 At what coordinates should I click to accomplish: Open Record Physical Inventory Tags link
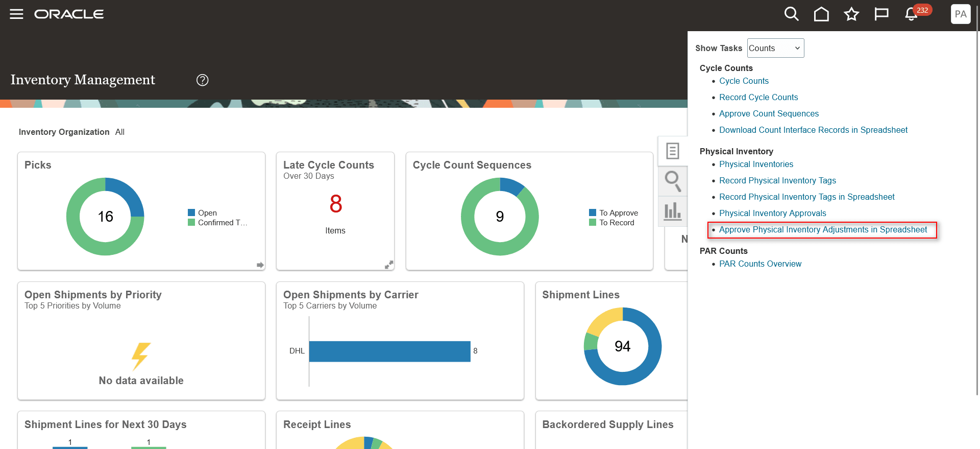777,180
